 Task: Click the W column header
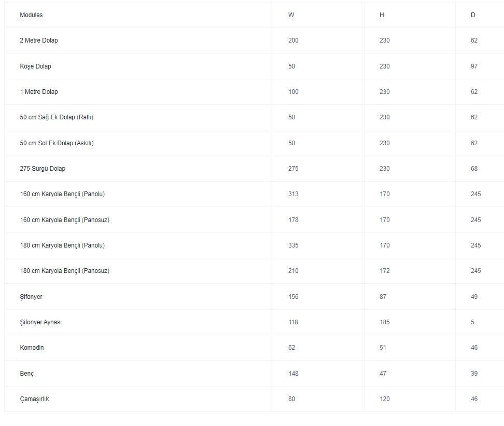pyautogui.click(x=291, y=15)
